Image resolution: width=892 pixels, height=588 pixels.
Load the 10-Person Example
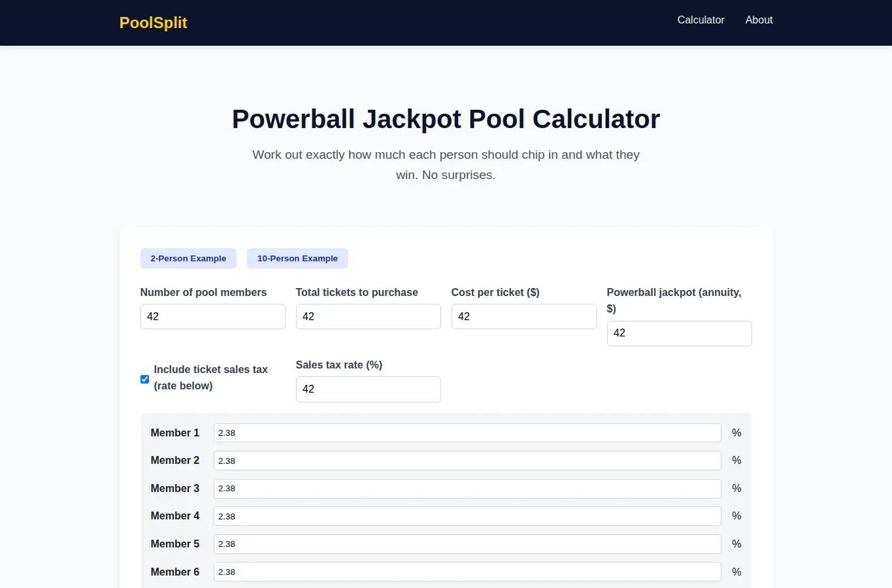click(x=297, y=258)
